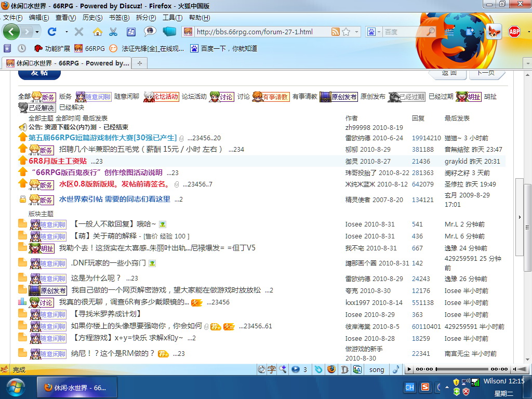This screenshot has height=399, width=532.
Task: Click the Firefox icon in the status bar
Action: pyautogui.click(x=331, y=369)
